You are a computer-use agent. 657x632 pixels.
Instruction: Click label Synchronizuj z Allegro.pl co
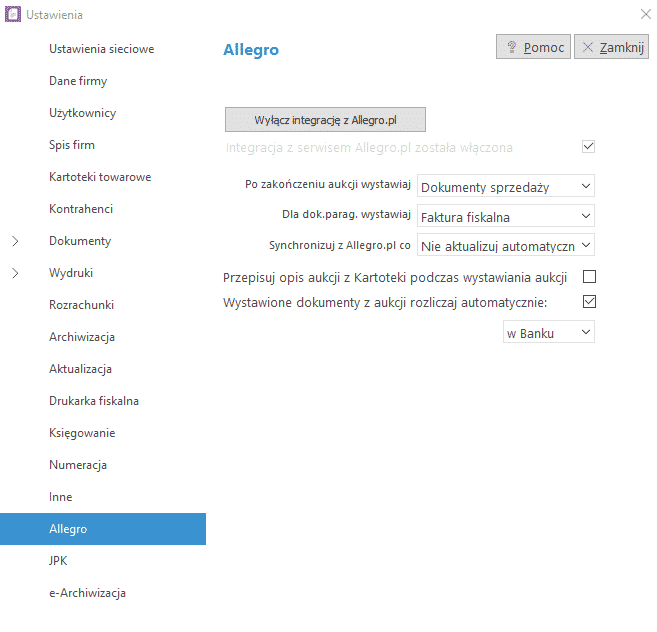(339, 245)
